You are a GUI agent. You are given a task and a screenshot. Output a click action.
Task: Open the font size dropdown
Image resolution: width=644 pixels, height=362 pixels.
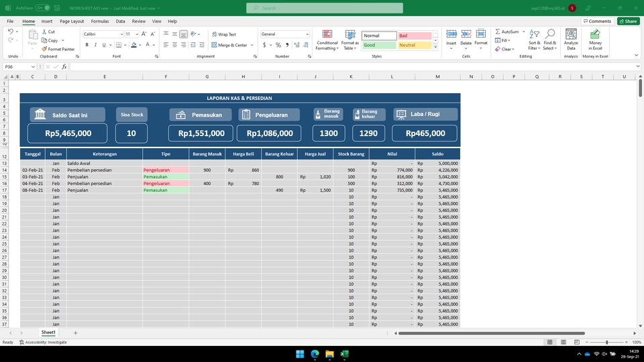coord(137,34)
